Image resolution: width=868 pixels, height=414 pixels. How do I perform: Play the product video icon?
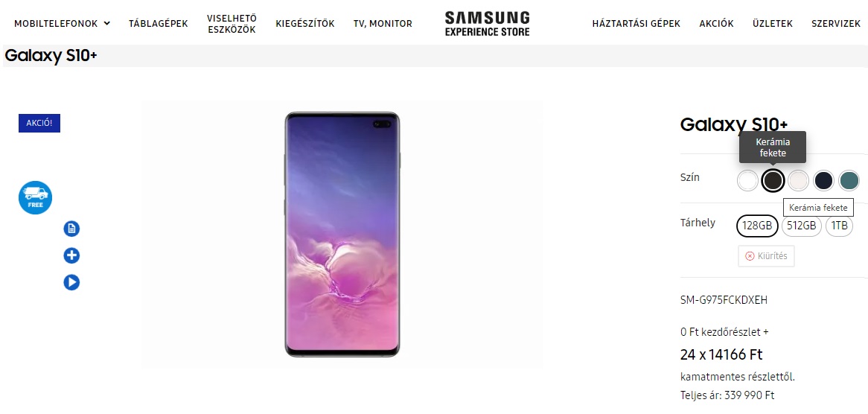[x=71, y=283]
